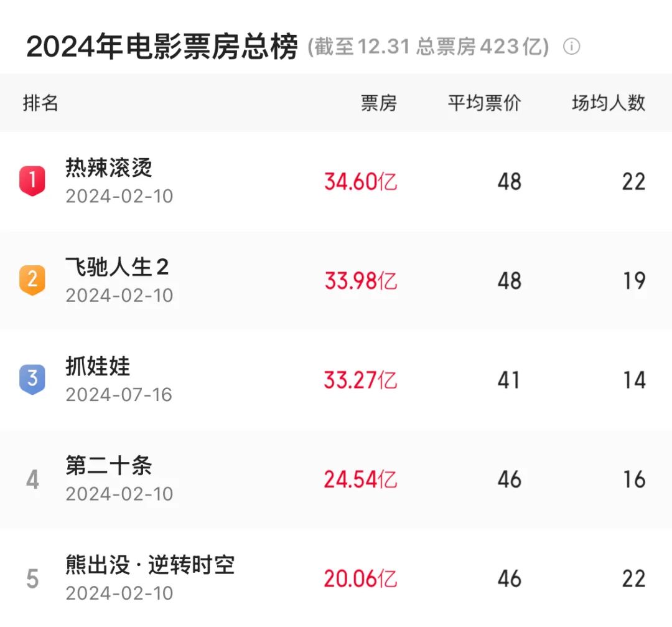
Task: Select the rank number 5
Action: pyautogui.click(x=32, y=578)
